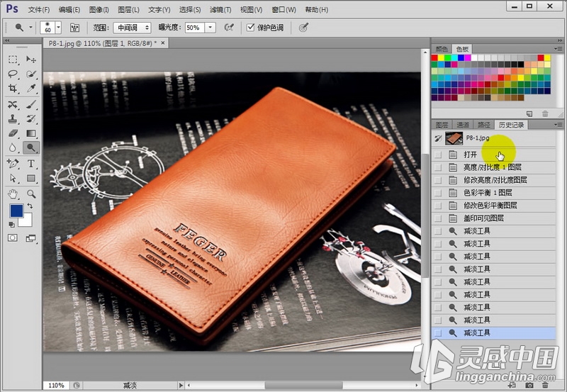Reset default foreground and background colors
The image size is (567, 392).
[12, 225]
